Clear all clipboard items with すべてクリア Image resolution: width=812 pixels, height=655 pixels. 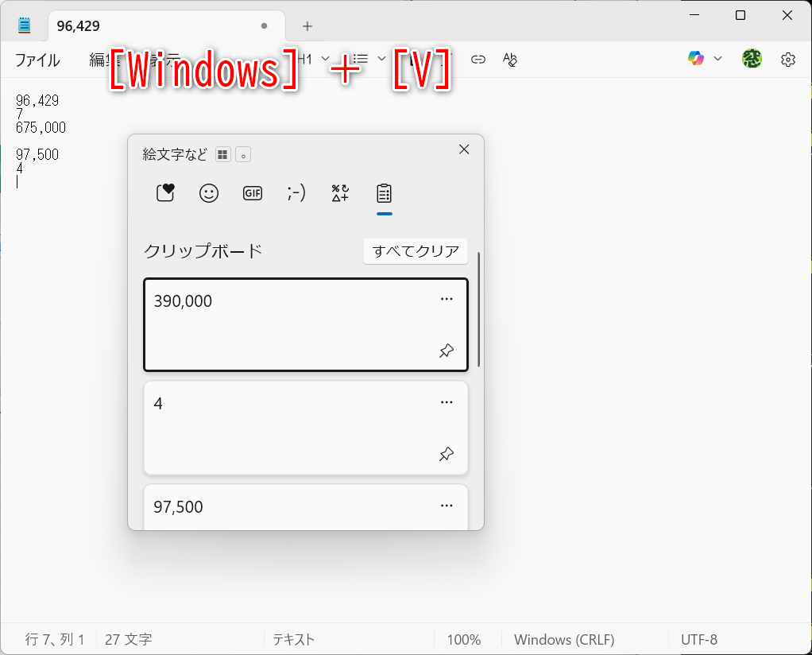tap(415, 250)
